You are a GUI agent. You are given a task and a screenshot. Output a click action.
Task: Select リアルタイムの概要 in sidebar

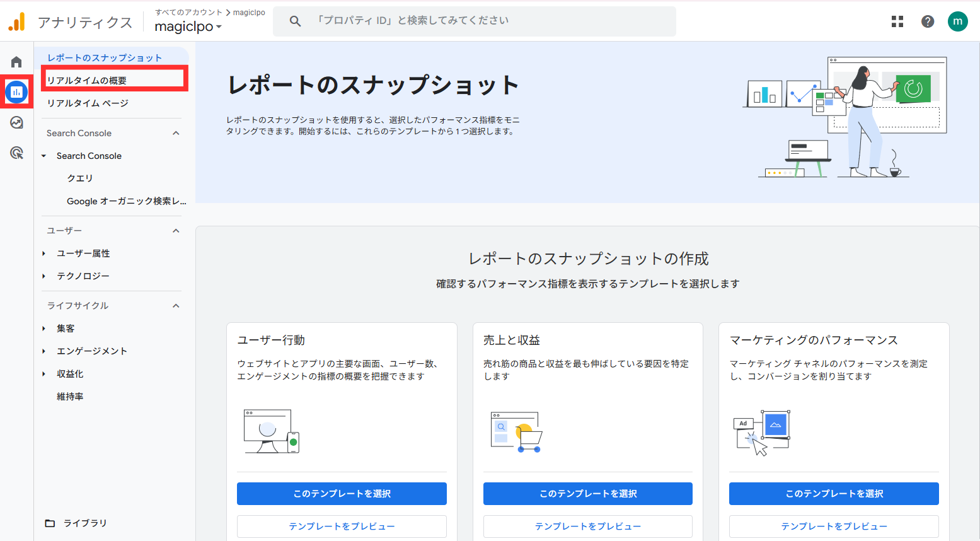click(87, 80)
